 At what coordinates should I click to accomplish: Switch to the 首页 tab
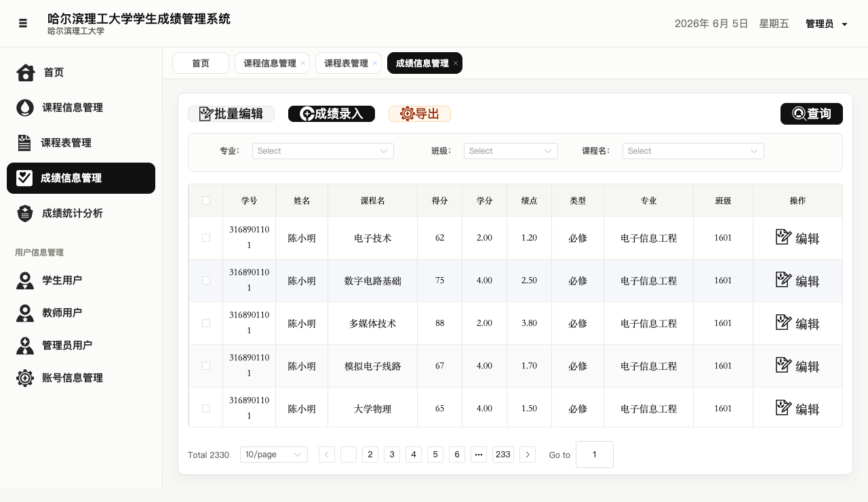click(x=201, y=63)
